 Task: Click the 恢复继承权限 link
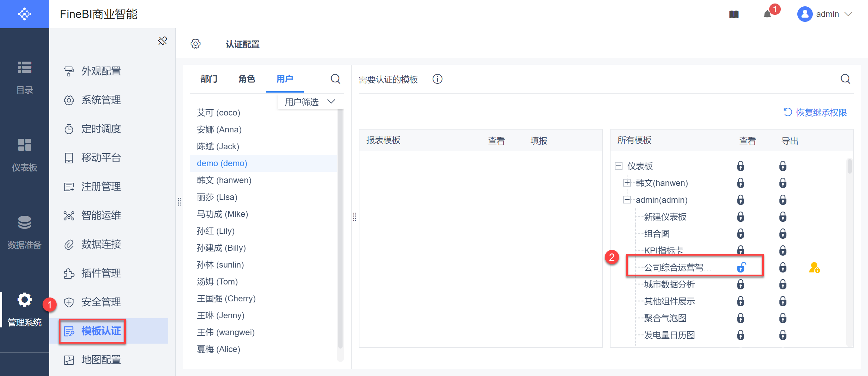pos(815,112)
